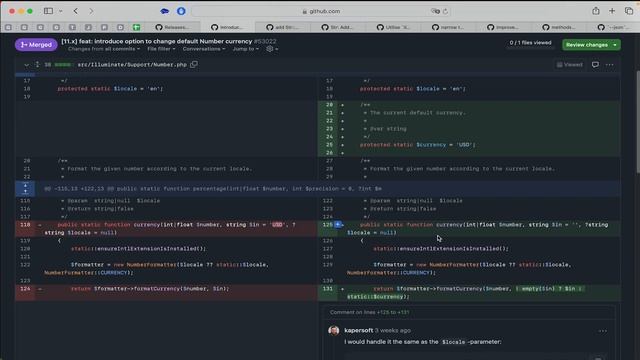
Task: Switch to the Improve tab
Action: [x=503, y=27]
